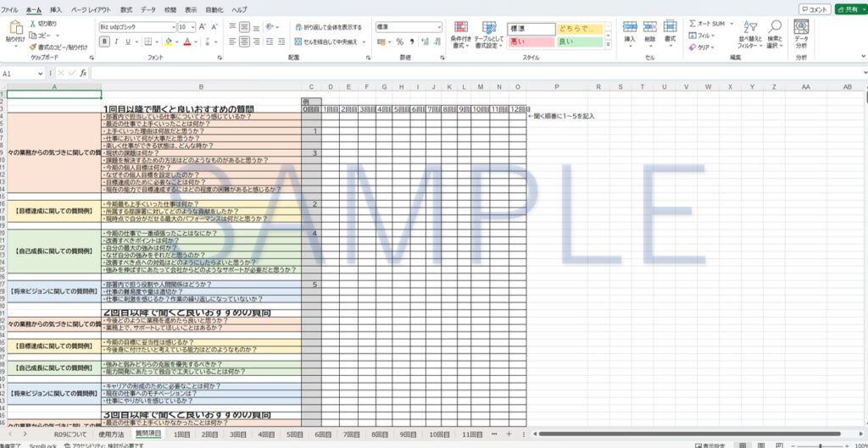The height and width of the screenshot is (448, 868).
Task: Click the Sort and Filter (並べ替えとフィルター) icon
Action: (750, 27)
